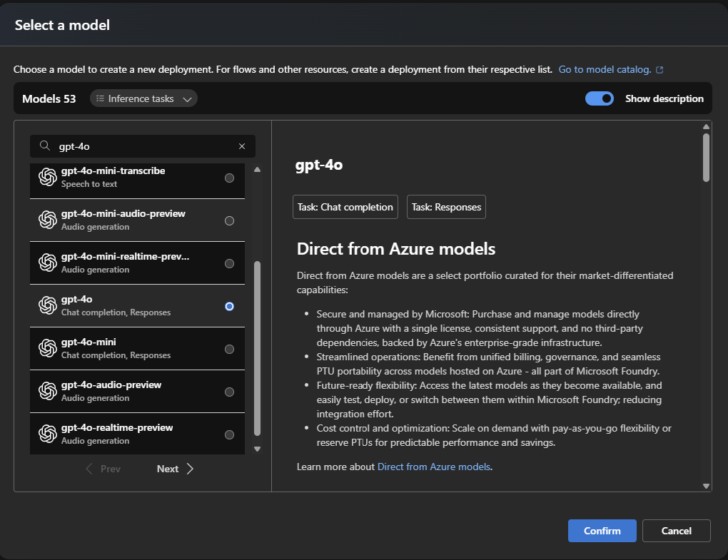Click the model list scroll-down arrow
728x560 pixels.
[258, 449]
